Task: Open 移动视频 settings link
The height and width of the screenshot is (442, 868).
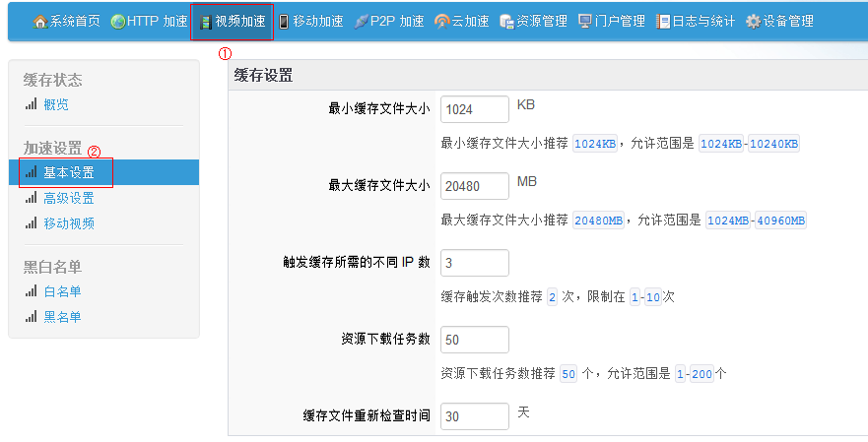Action: click(x=69, y=223)
